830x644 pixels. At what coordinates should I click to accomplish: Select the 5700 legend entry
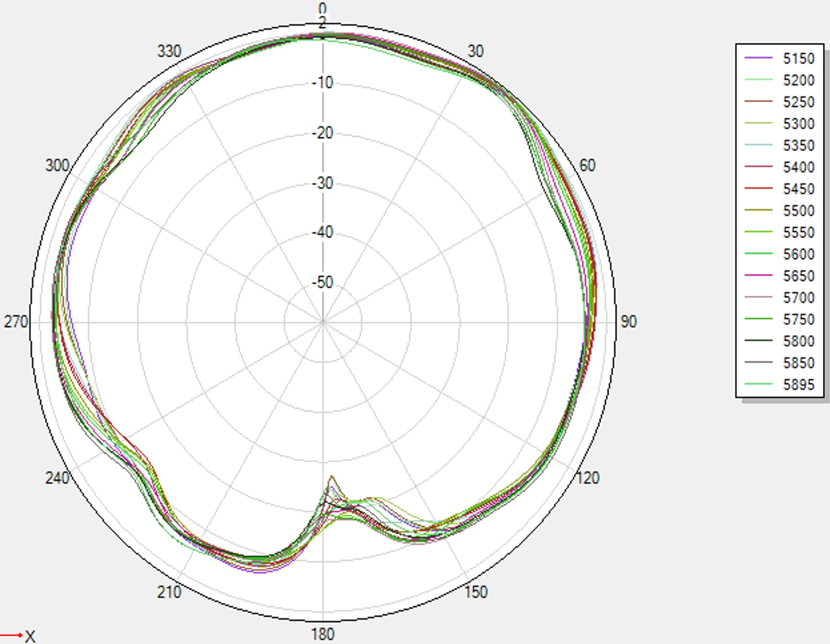(x=779, y=298)
